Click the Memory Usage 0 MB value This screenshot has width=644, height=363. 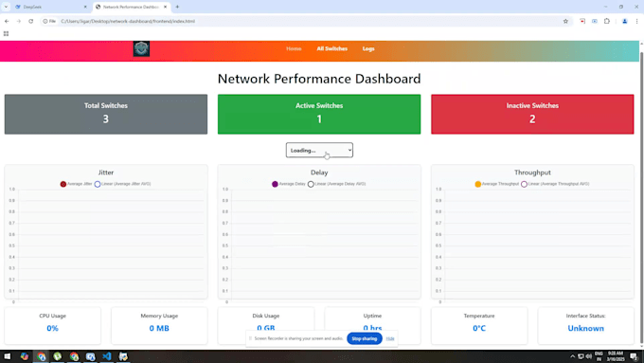coord(159,328)
